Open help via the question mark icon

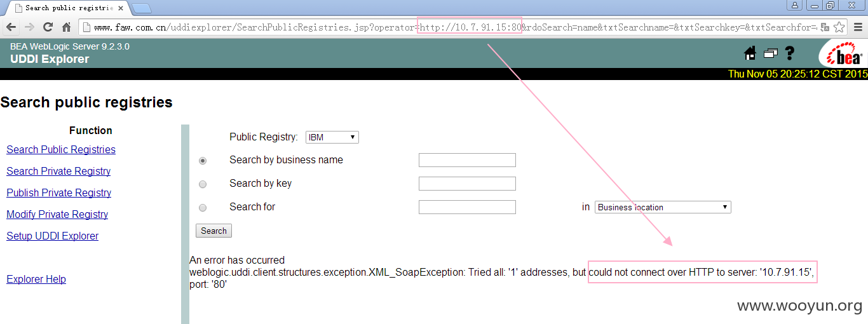[x=790, y=53]
